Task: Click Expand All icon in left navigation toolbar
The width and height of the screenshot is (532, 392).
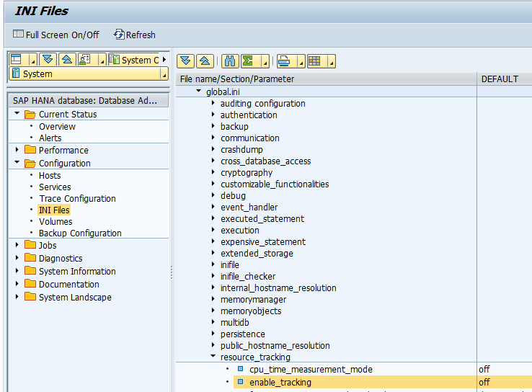Action: pyautogui.click(x=48, y=60)
